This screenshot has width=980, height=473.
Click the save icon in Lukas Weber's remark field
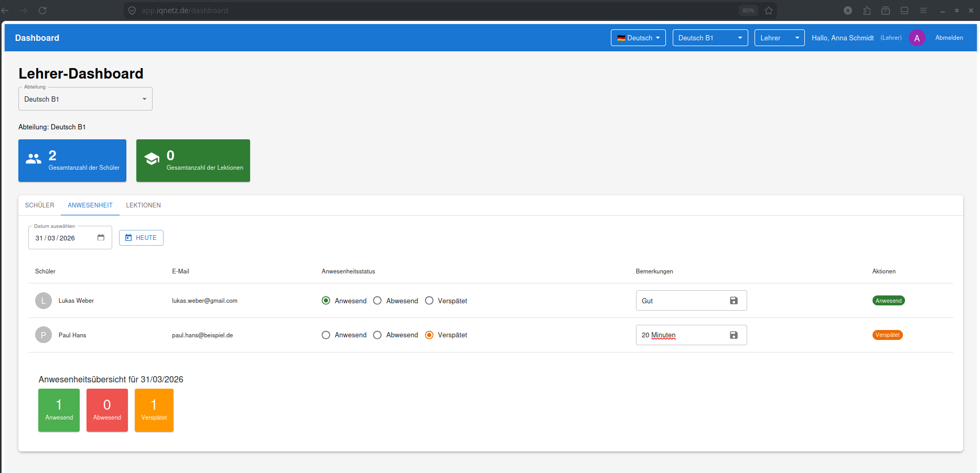[x=734, y=301]
